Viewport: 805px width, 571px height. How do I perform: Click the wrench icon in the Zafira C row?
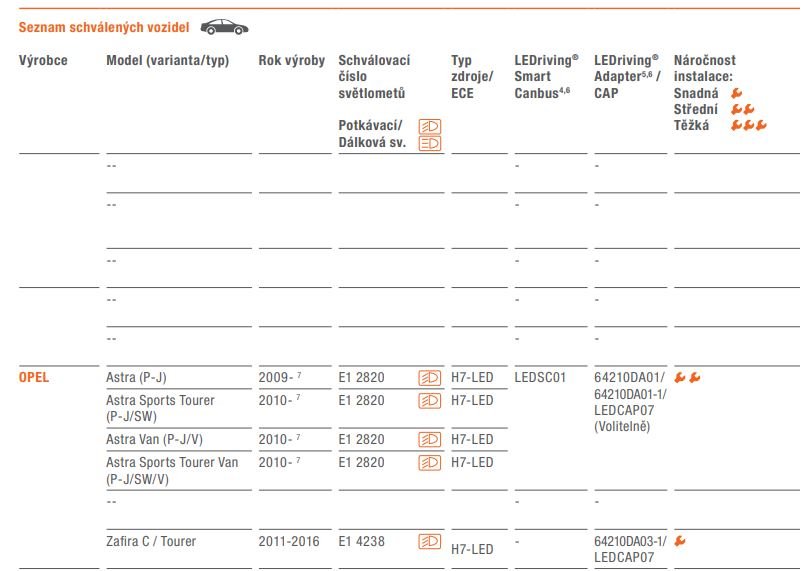(681, 541)
